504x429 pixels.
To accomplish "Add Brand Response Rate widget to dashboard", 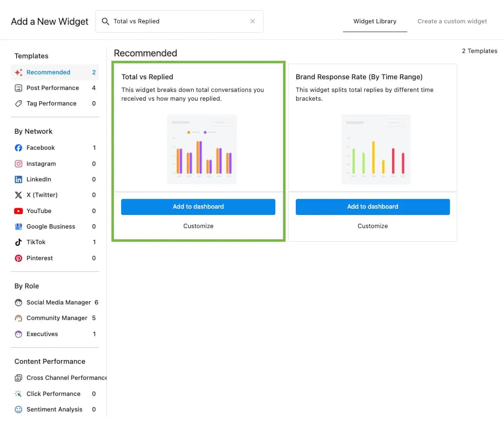I will 373,207.
